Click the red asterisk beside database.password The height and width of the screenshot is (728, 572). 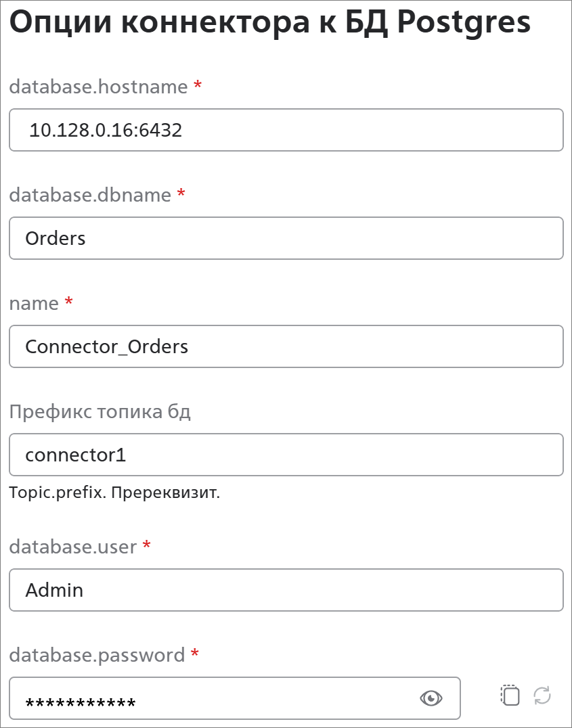click(195, 652)
